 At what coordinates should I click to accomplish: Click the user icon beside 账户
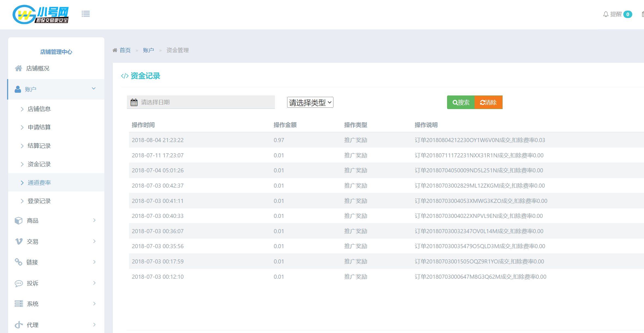click(x=18, y=89)
